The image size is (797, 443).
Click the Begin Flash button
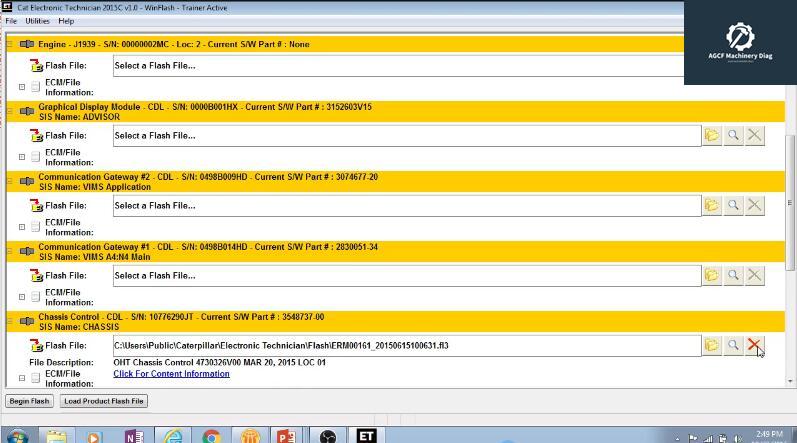[x=29, y=401]
